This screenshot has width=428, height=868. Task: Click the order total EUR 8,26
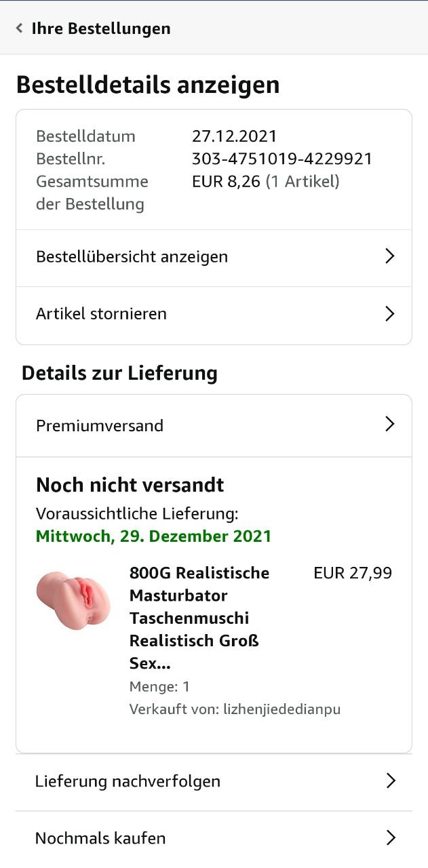coord(227,181)
